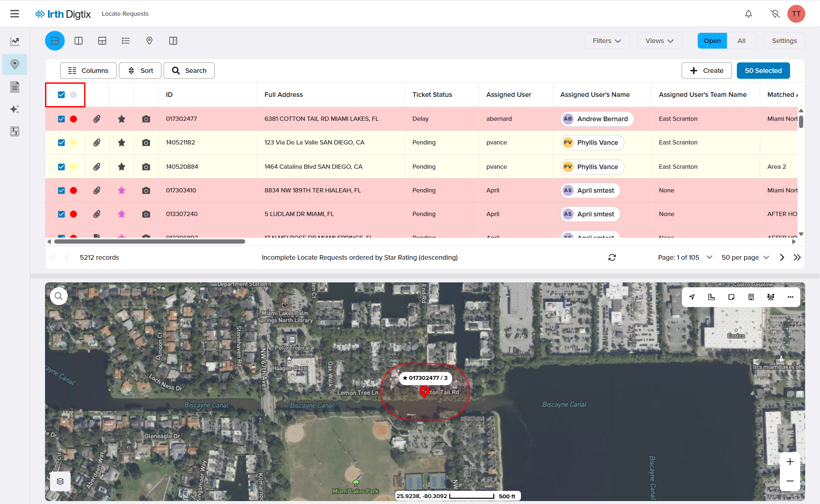Open the map-only view icon
Viewport: 820px width, 504px height.
[149, 41]
